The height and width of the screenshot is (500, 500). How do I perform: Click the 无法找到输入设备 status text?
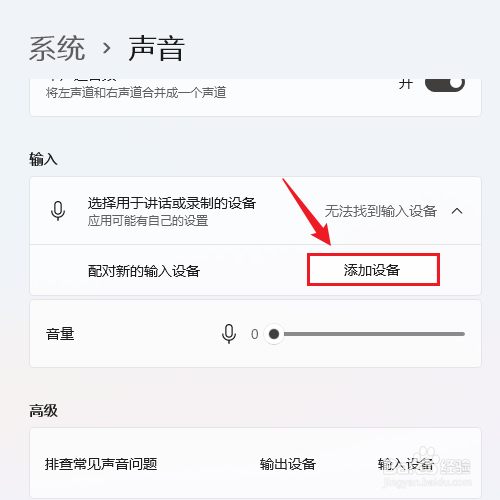[x=381, y=211]
